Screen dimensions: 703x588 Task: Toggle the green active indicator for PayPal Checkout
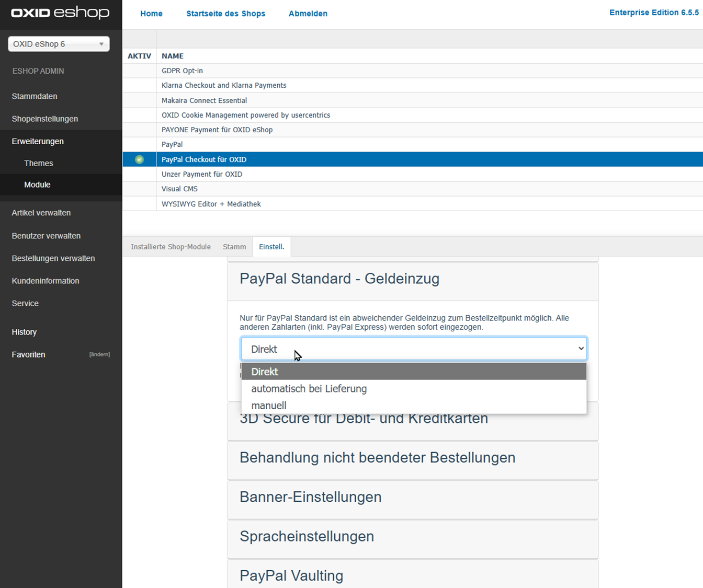pos(139,159)
